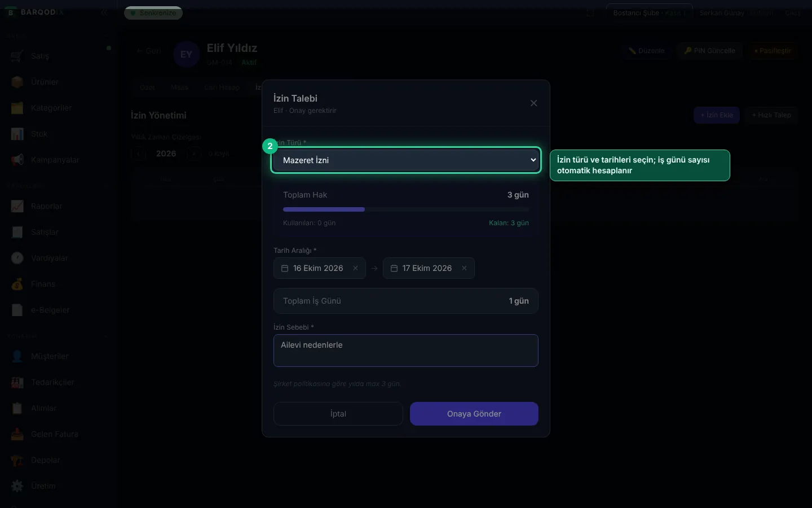Open the Satış cart icon in sidebar
Screen dimensions: 812x508
tap(17, 56)
